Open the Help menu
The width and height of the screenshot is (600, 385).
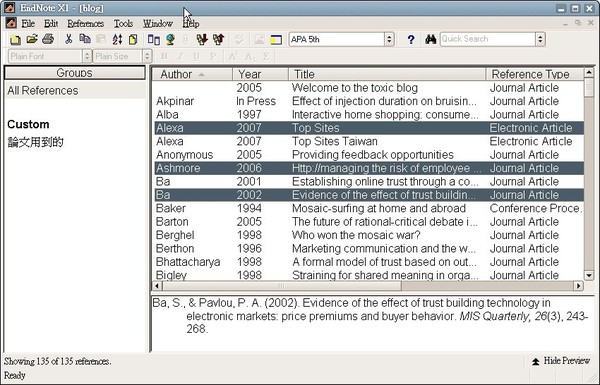coord(191,23)
